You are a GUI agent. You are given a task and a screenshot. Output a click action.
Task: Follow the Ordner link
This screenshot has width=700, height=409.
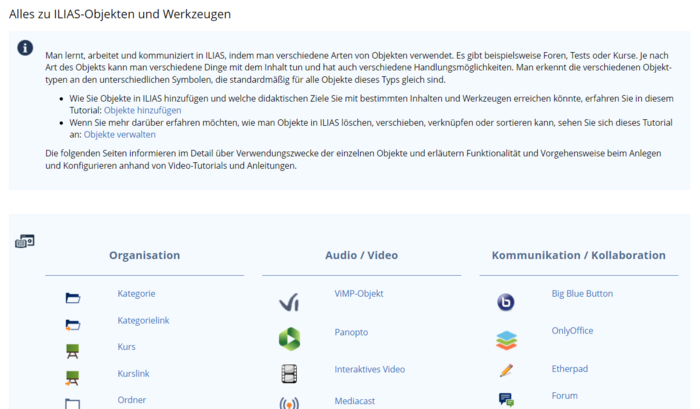(x=131, y=400)
